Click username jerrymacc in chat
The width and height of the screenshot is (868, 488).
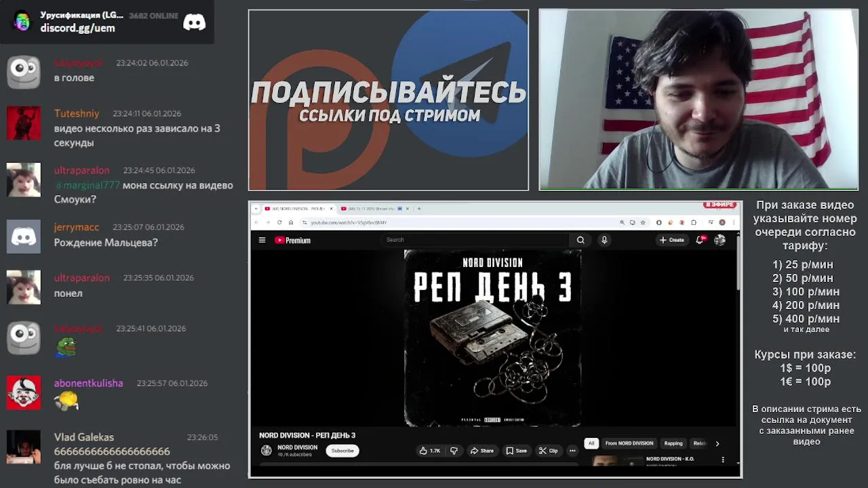(77, 227)
